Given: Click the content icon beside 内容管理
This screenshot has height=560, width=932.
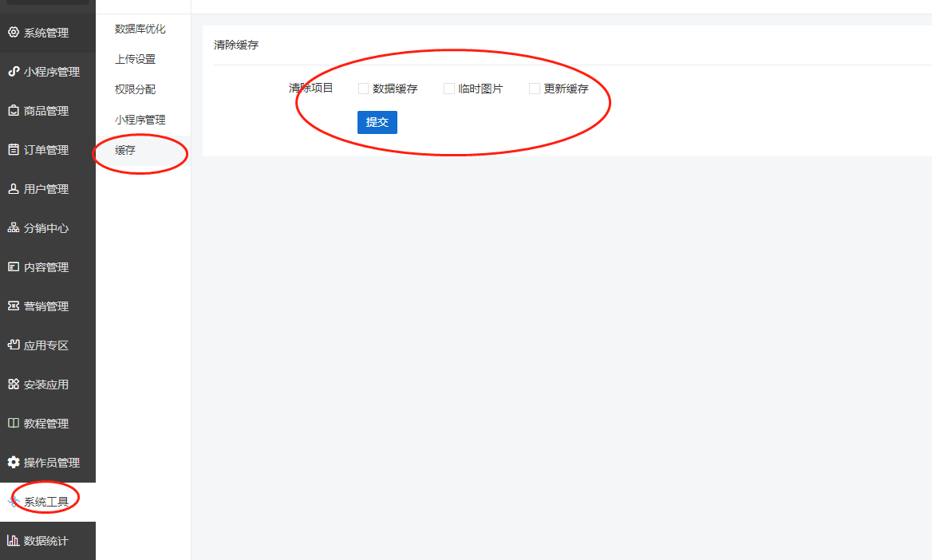Looking at the screenshot, I should point(13,267).
